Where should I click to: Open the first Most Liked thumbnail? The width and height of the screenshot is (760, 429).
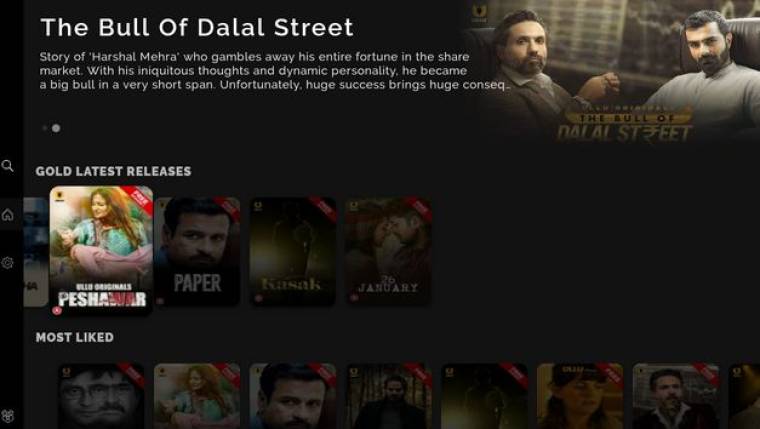coord(101,396)
